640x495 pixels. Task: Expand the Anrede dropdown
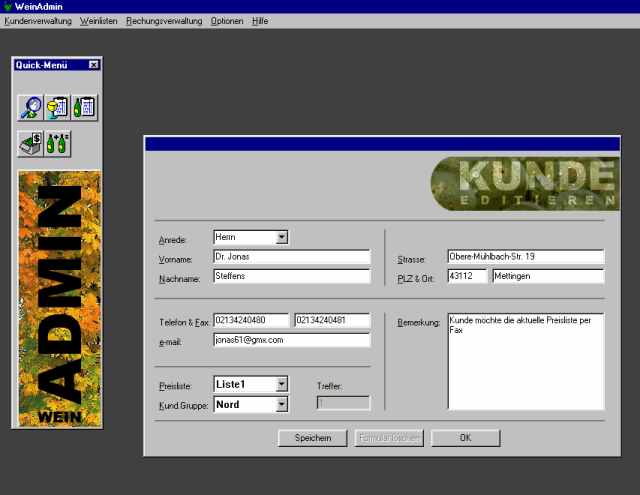pyautogui.click(x=281, y=237)
